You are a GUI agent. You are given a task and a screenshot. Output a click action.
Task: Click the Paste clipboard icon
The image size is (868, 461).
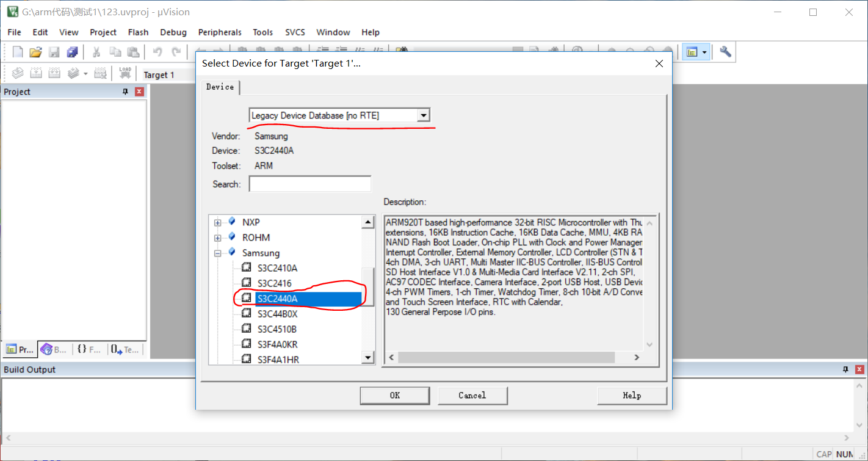(133, 52)
